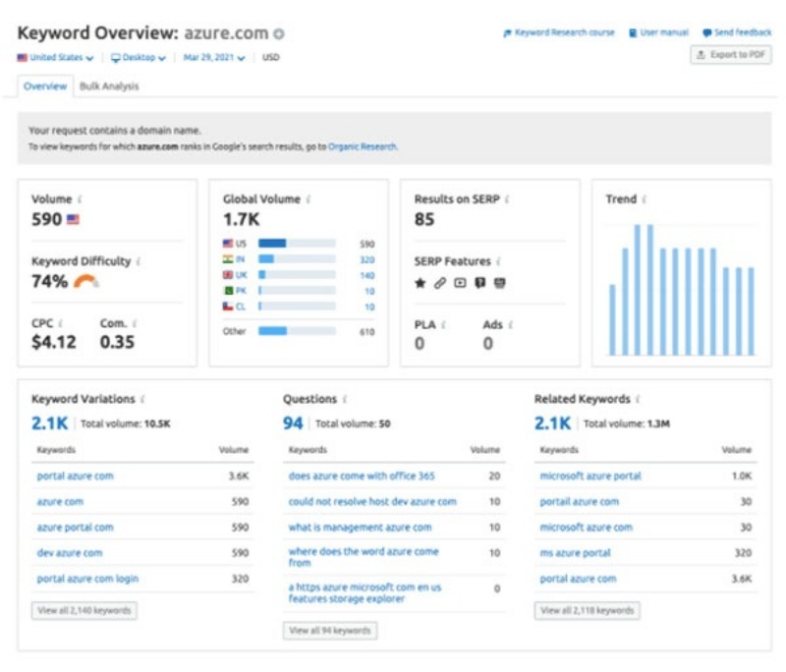
Task: Open question what is management azure com
Action: (360, 528)
